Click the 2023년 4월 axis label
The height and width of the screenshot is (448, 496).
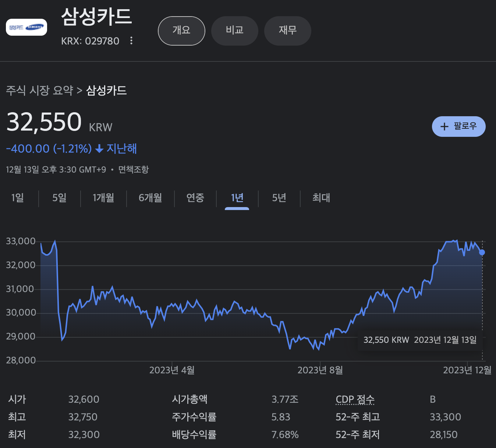tap(172, 370)
